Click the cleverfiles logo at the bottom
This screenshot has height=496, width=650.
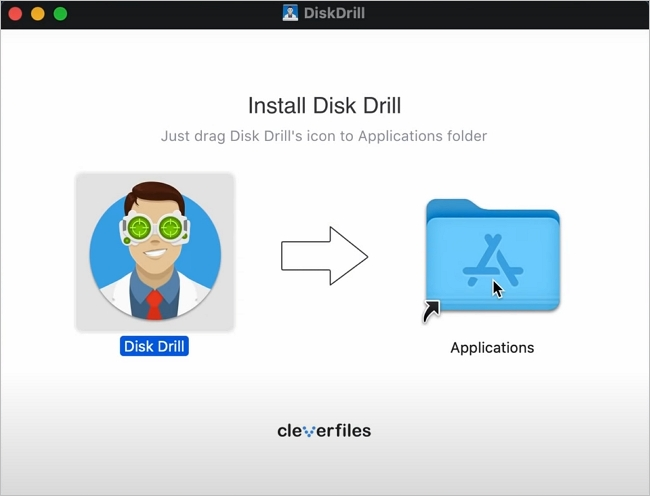pyautogui.click(x=324, y=431)
